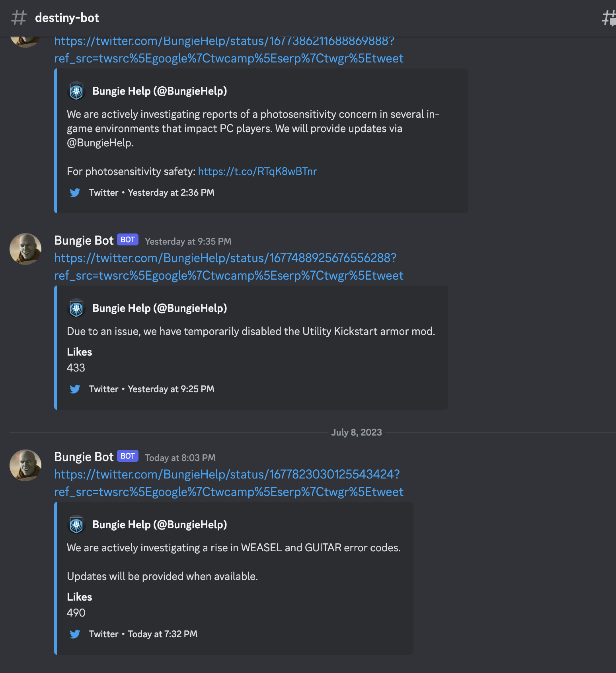Click BungieHelp shield avatar in the first embed
The width and height of the screenshot is (616, 673).
point(76,91)
